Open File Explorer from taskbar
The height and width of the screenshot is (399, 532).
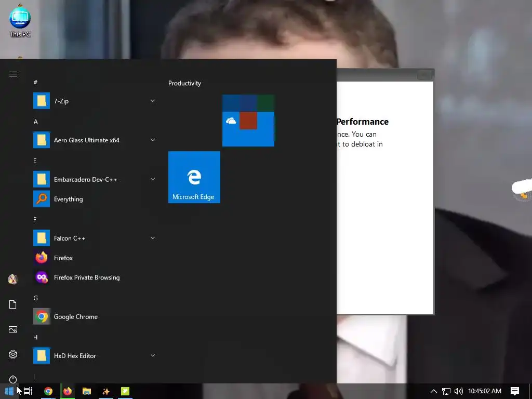point(87,391)
